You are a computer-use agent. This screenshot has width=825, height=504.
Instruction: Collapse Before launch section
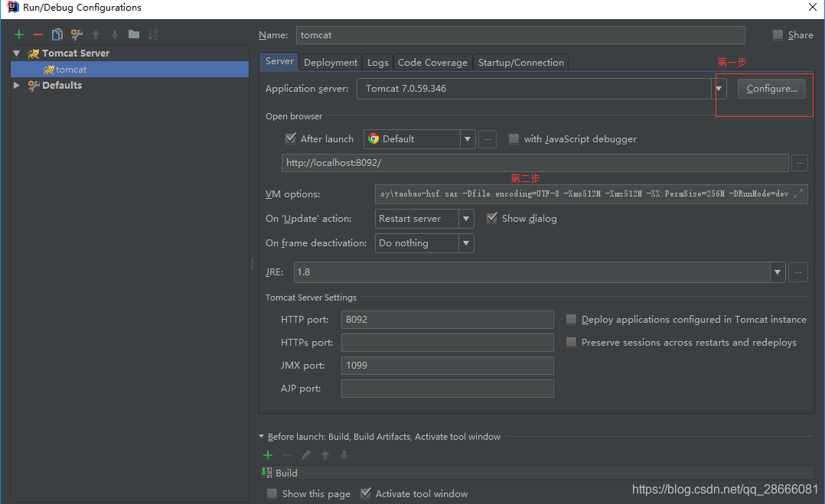261,436
